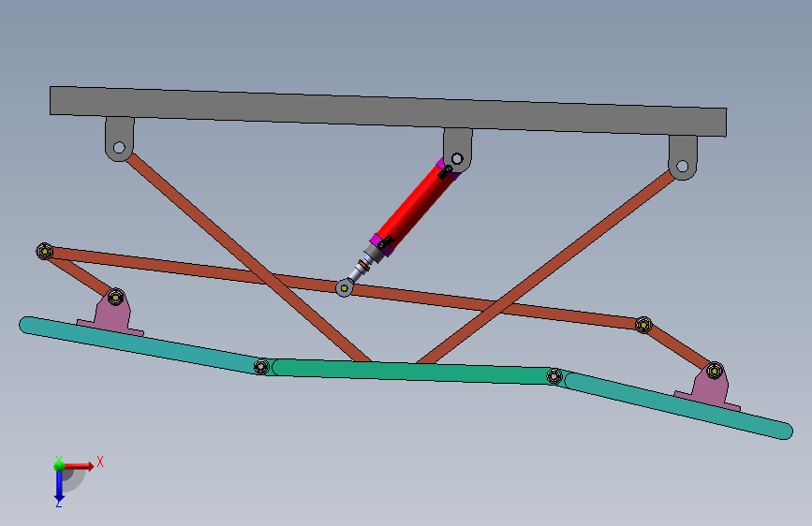812x526 pixels.
Task: Click the red X axis of the triad
Action: [79, 466]
